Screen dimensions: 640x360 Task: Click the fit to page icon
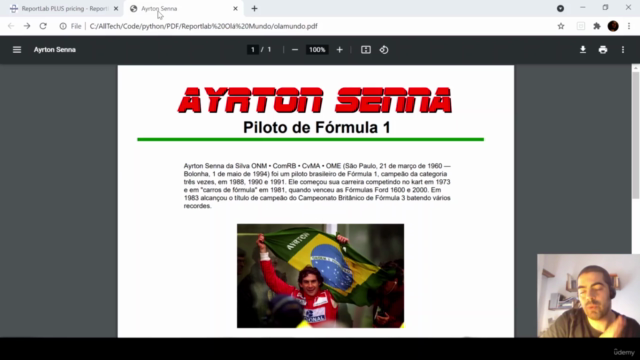[366, 50]
